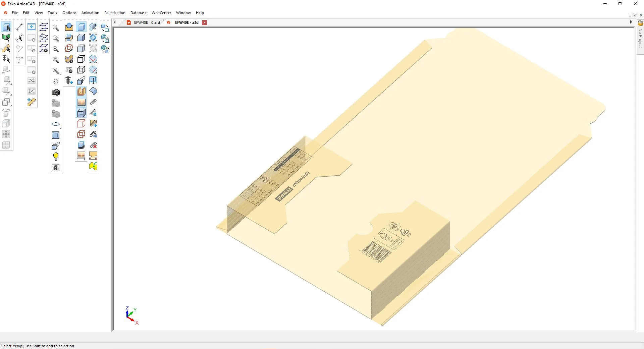The height and width of the screenshot is (349, 644).
Task: Click the paperclip with red X icon
Action: pyautogui.click(x=93, y=145)
